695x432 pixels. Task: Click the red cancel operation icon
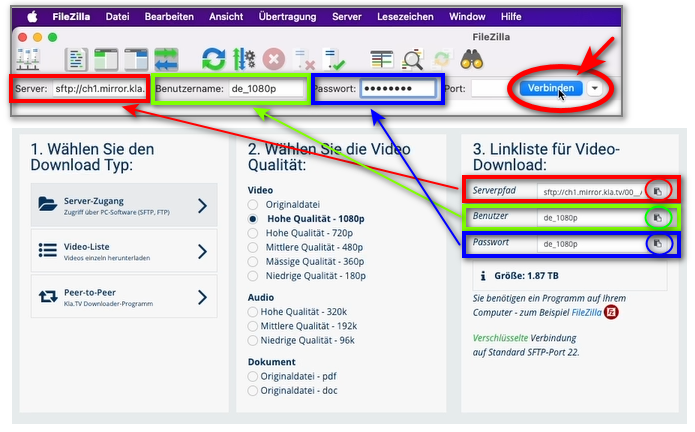pos(273,60)
